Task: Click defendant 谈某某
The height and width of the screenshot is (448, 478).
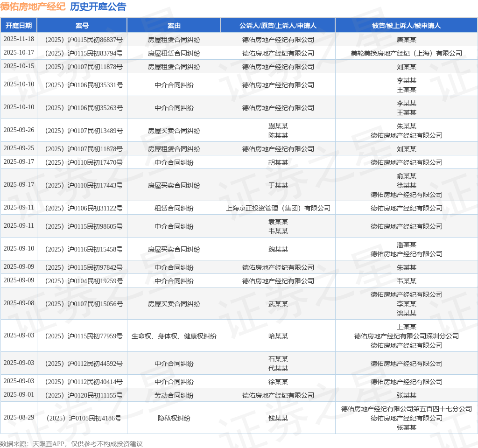Action: pos(407,313)
